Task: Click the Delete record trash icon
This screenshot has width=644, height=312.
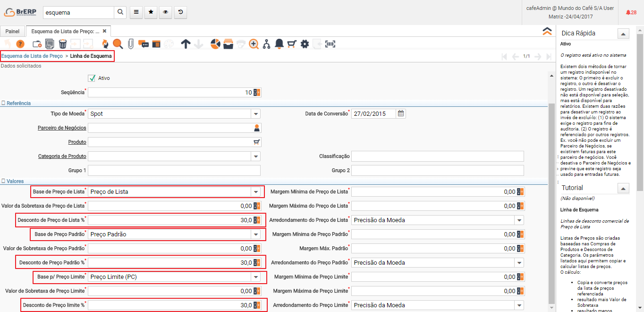Action: pos(62,44)
